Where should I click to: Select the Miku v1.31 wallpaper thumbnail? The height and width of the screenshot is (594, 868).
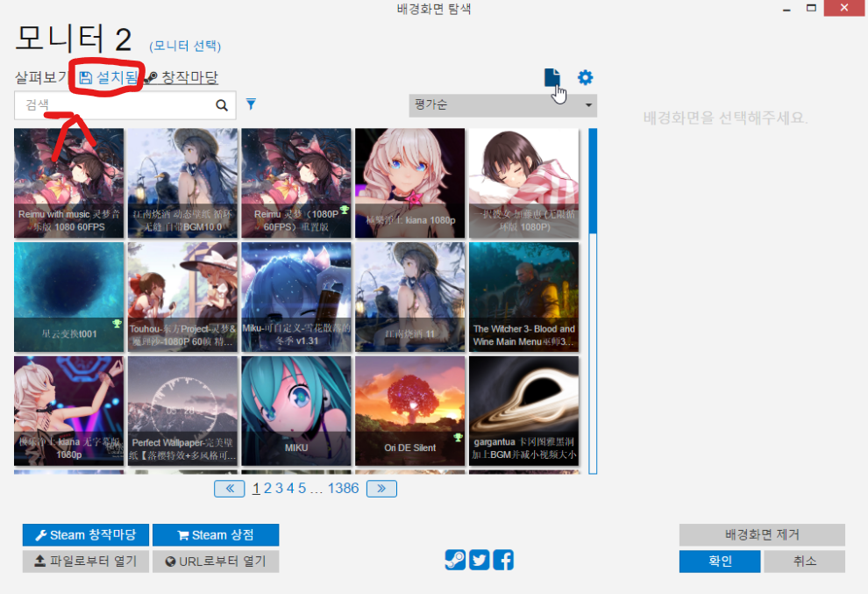pos(296,297)
